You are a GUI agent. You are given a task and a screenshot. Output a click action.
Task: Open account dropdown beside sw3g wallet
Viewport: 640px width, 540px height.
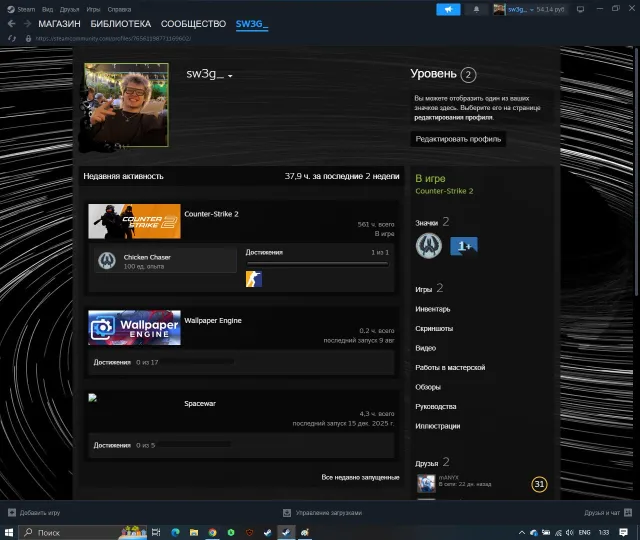coord(531,10)
